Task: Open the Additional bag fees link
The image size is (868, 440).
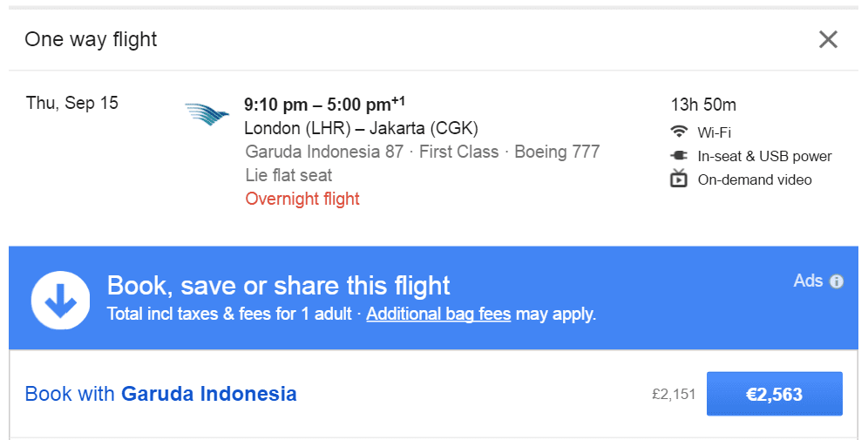Action: point(438,314)
